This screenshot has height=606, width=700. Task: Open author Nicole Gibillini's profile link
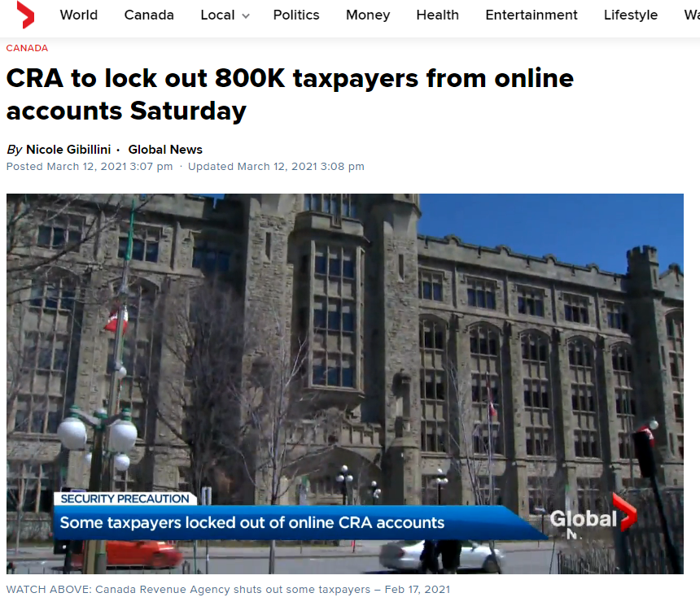pyautogui.click(x=68, y=150)
